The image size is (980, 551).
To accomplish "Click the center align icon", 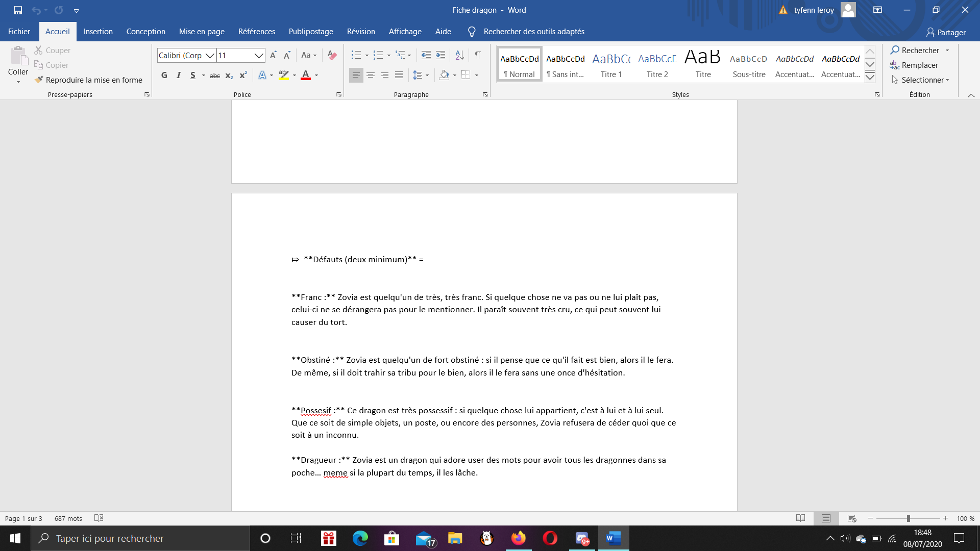I will 371,75.
